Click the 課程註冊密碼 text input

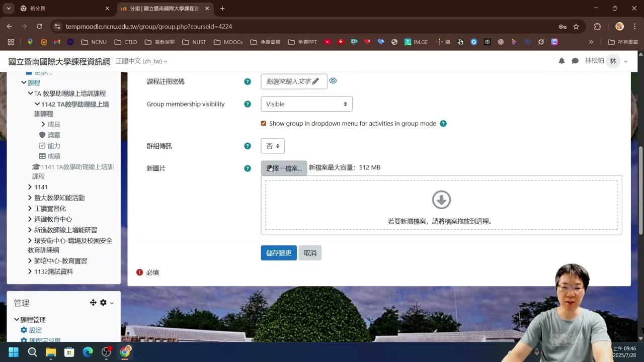pos(294,81)
